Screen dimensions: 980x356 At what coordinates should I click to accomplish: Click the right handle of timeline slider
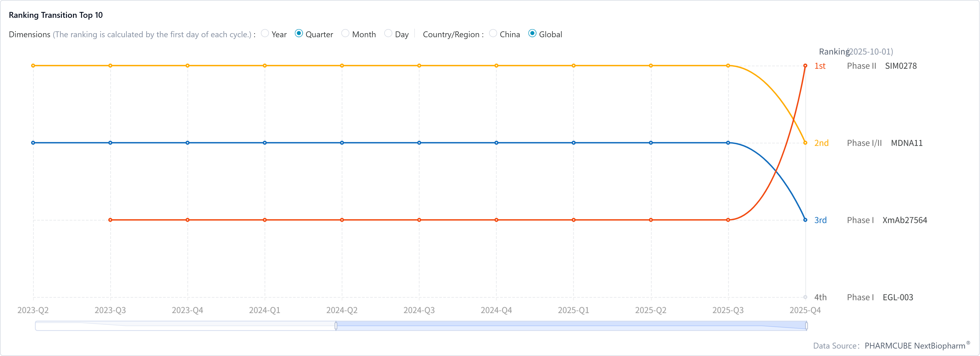point(806,326)
